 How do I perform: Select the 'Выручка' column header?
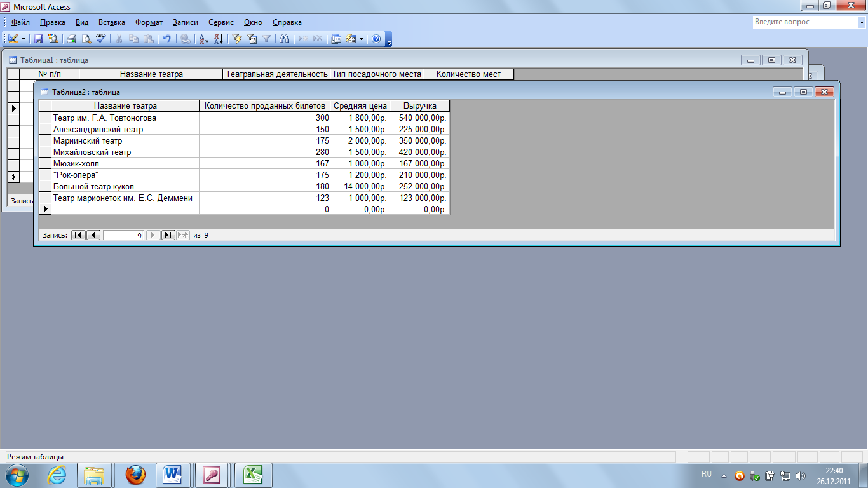420,106
